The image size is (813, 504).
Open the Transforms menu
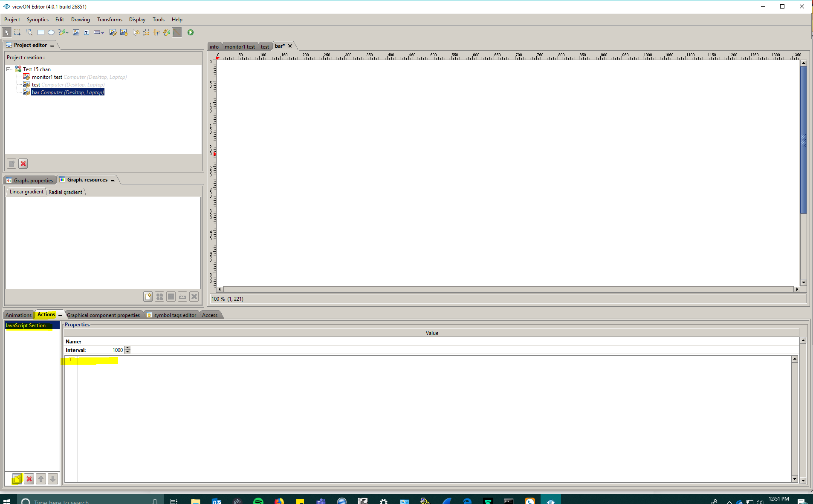pyautogui.click(x=109, y=19)
